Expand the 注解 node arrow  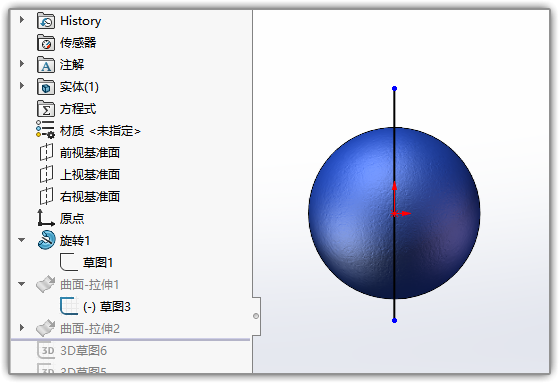(x=22, y=64)
